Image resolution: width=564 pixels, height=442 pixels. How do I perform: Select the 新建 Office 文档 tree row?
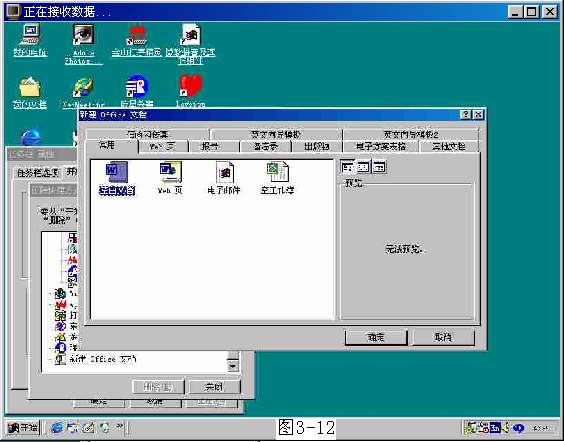point(96,359)
